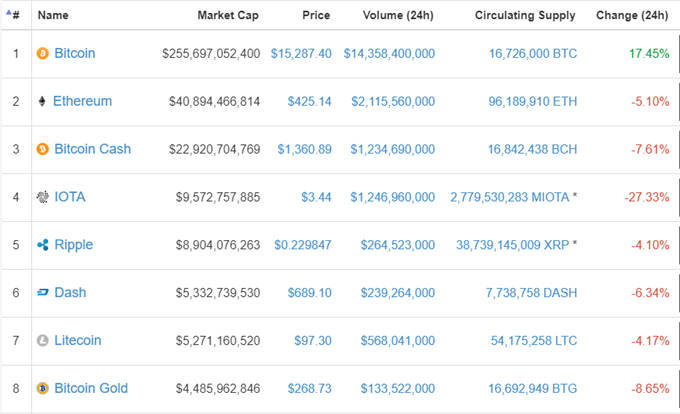Screen dimensions: 680x414
Task: Sort table by Market Cap header
Action: click(x=228, y=15)
